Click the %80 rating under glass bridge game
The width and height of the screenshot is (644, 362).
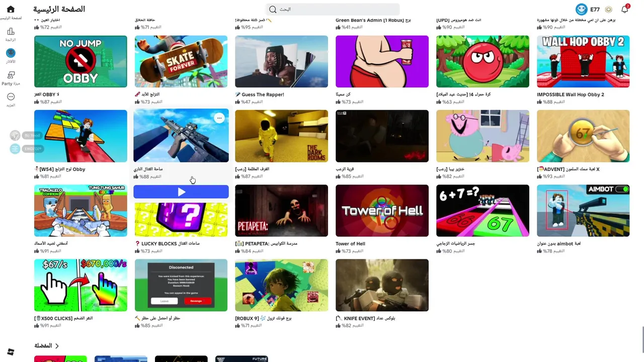(451, 251)
